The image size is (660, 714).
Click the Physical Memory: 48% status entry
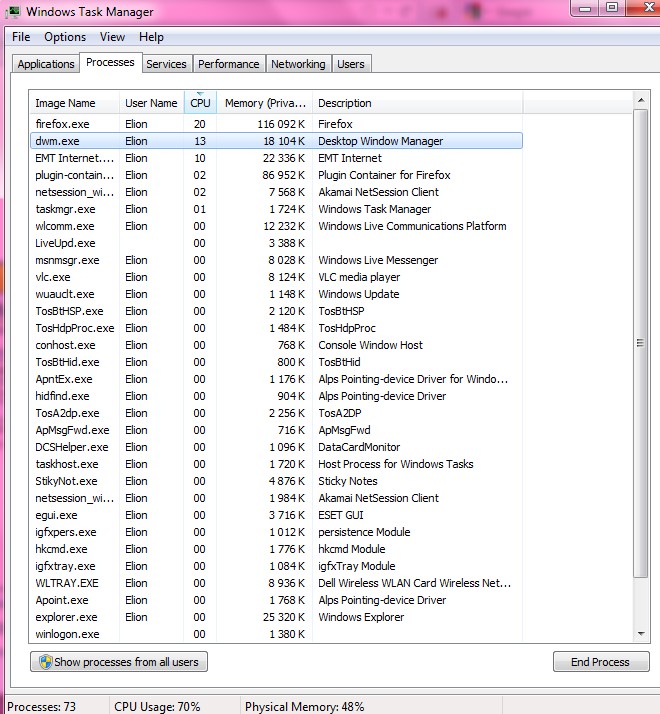coord(304,706)
